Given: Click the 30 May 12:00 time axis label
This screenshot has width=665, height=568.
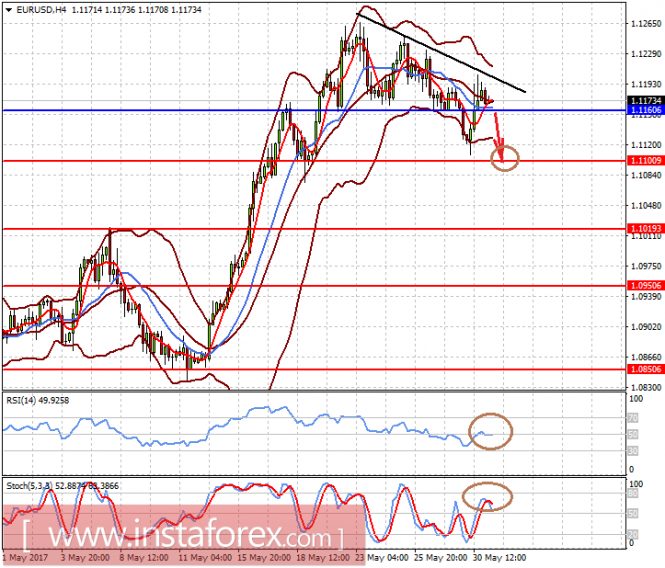Looking at the screenshot, I should pos(499,557).
